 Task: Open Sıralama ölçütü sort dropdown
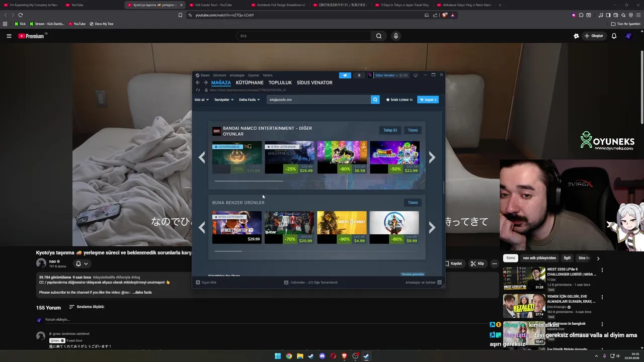tap(87, 307)
